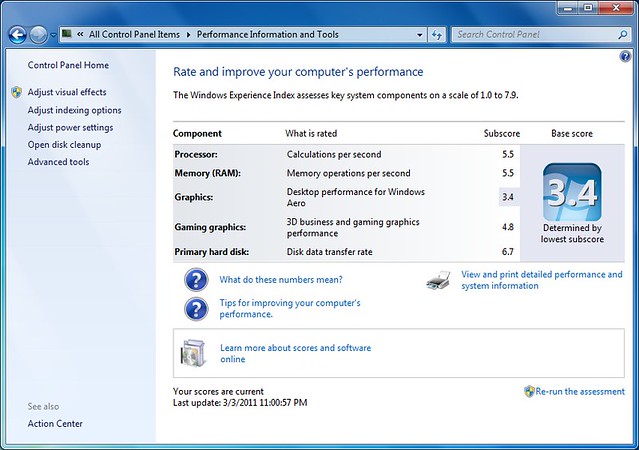Click the printer icon
The image size is (639, 450).
438,280
